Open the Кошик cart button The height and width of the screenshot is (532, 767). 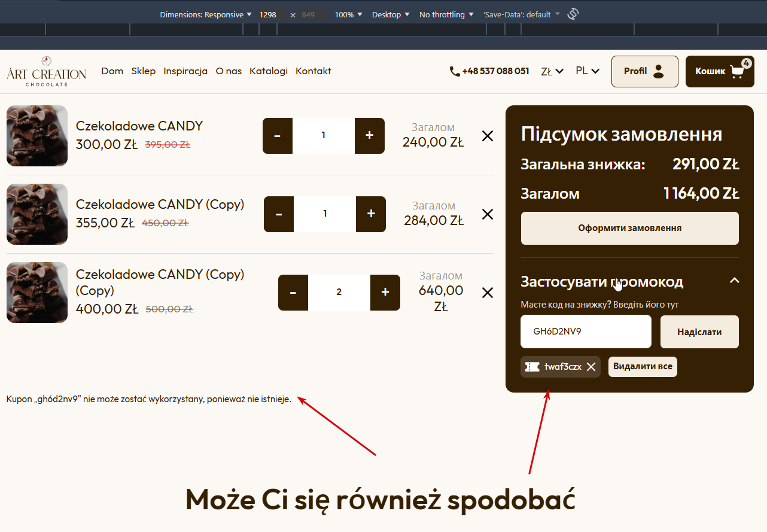pos(720,71)
